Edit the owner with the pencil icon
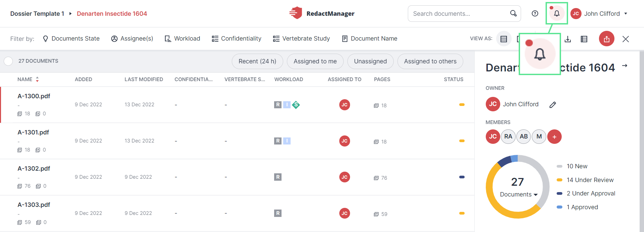The height and width of the screenshot is (232, 644). (553, 105)
